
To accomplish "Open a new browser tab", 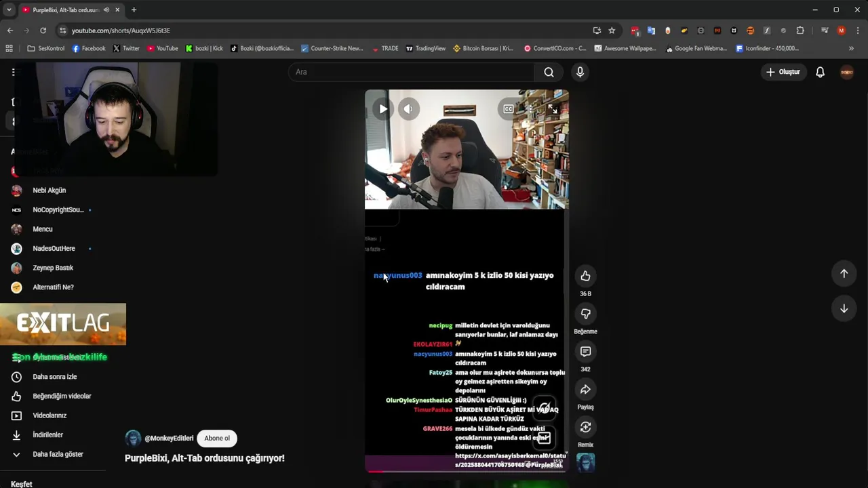I will (134, 9).
